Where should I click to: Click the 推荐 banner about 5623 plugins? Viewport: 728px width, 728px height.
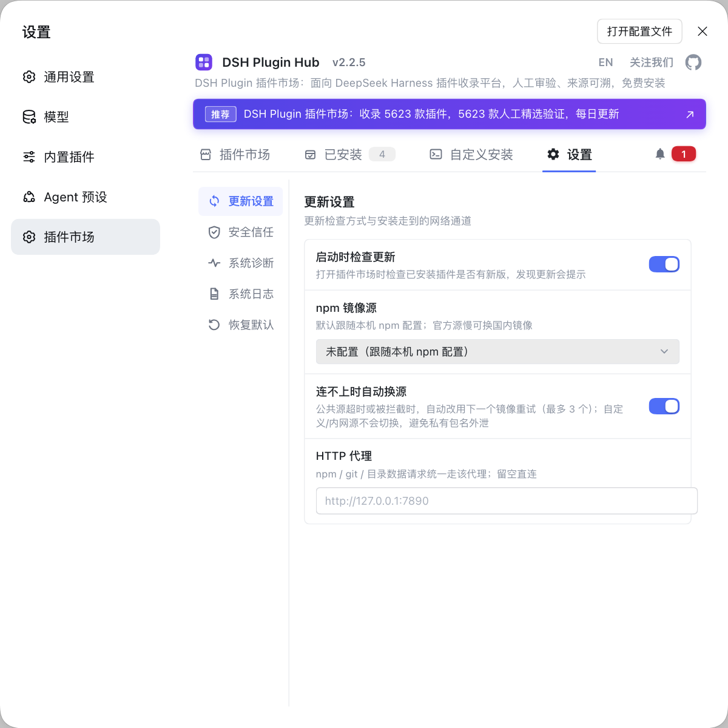coord(450,114)
